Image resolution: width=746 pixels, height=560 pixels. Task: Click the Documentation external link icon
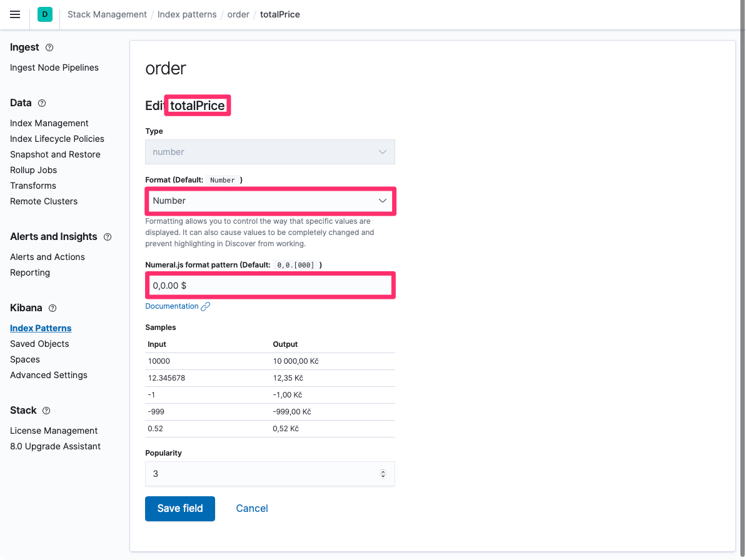point(205,306)
